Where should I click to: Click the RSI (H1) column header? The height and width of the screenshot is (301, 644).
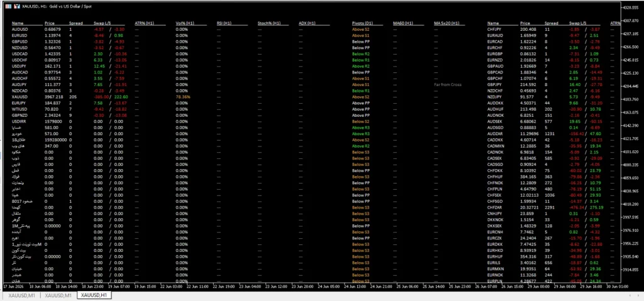pos(225,23)
